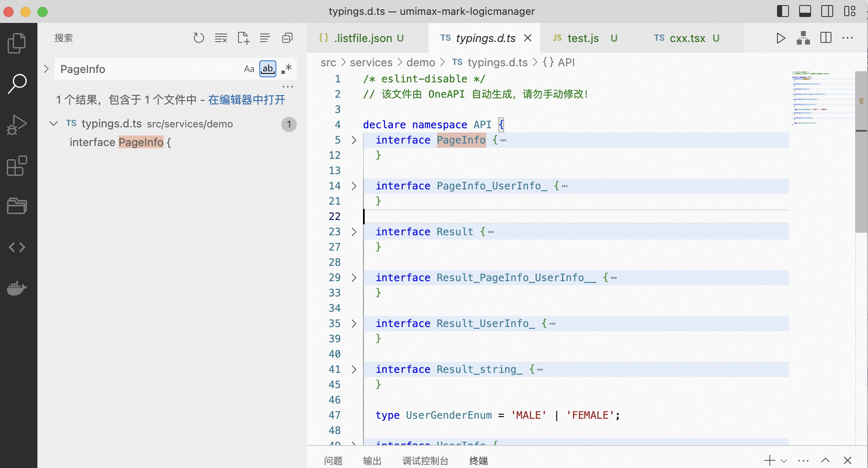Open the Extensions view
868x468 pixels.
pyautogui.click(x=17, y=166)
